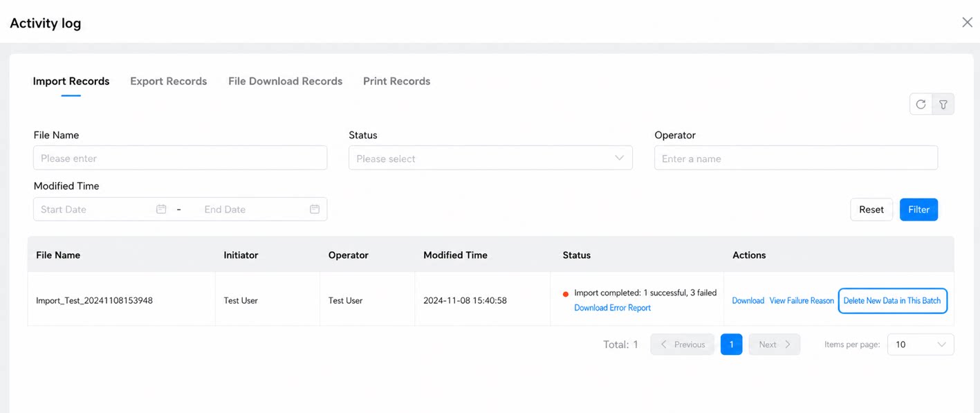Click the Start Date calendar icon
980x413 pixels.
click(x=161, y=209)
